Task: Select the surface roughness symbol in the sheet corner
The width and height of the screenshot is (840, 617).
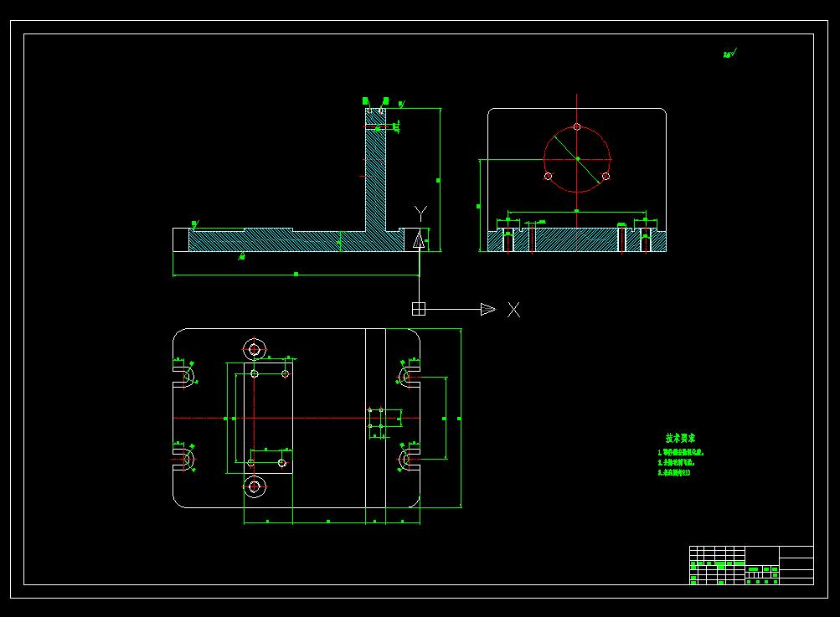Action: tap(729, 53)
